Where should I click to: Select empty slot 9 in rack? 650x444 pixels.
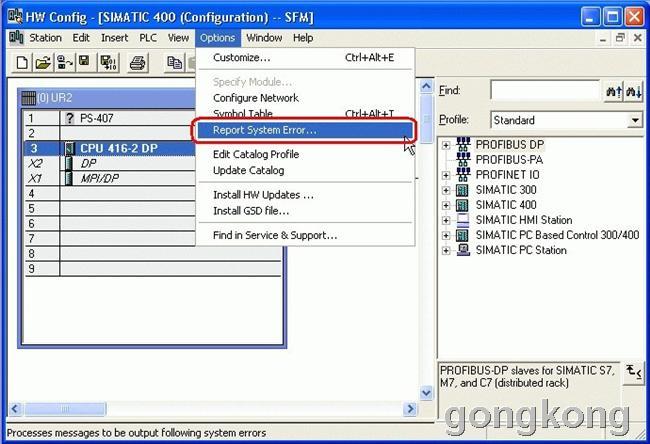pos(153,269)
